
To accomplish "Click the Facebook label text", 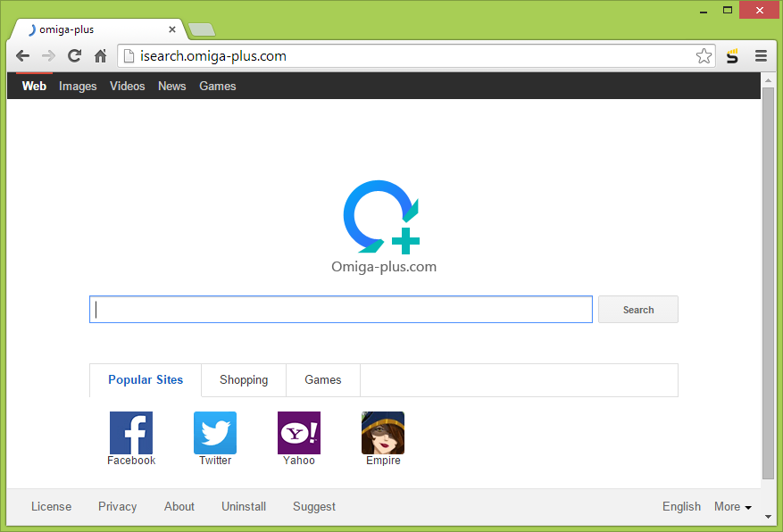I will (x=131, y=460).
